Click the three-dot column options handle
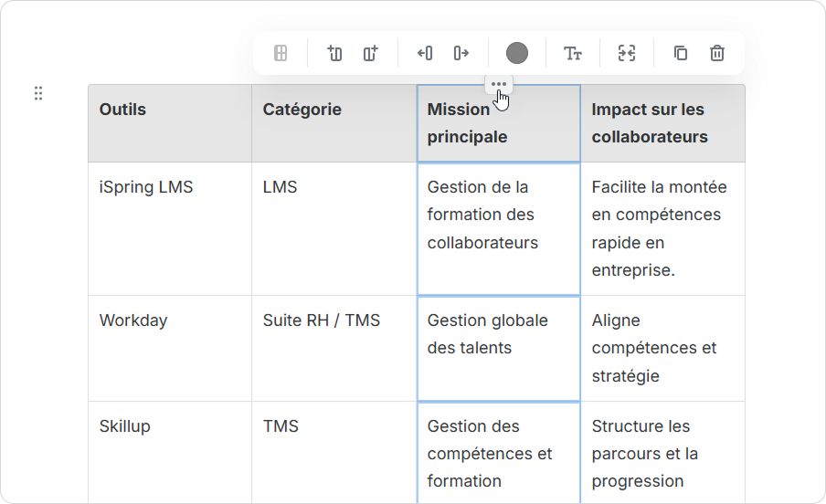Viewport: 826px width, 504px height. click(498, 84)
